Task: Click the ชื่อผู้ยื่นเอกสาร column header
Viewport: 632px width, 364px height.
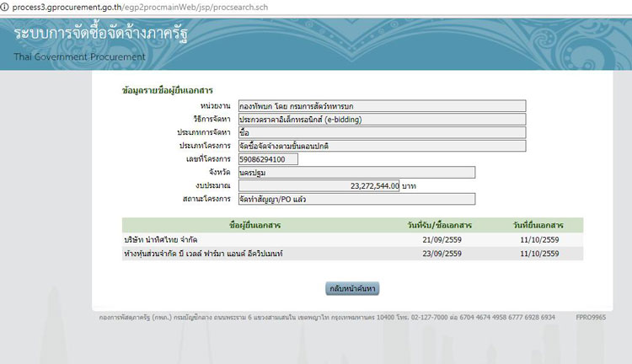Action: (x=257, y=226)
